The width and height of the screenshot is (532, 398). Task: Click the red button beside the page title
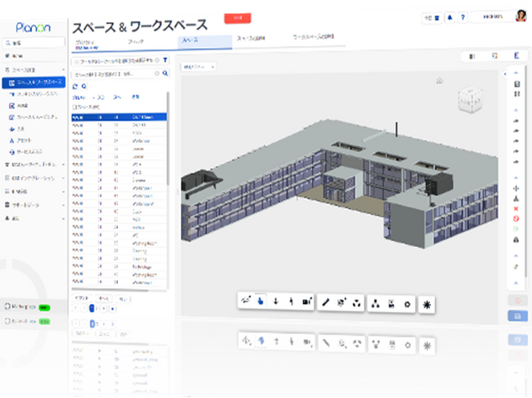(x=237, y=18)
